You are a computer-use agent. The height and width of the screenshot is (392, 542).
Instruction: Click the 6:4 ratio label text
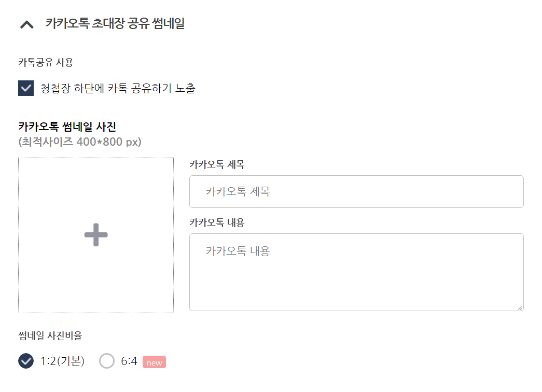coord(129,361)
